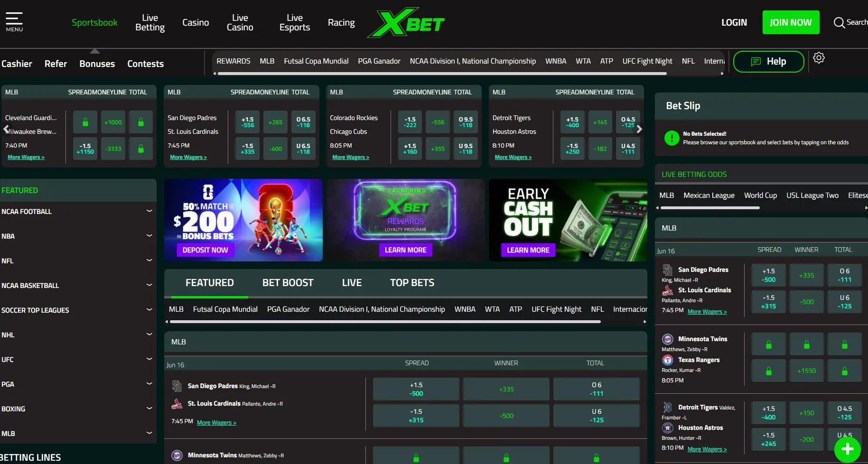Viewport: 868px width, 464px height.
Task: Click Detroit Tigers logo in live odds
Action: click(x=668, y=407)
